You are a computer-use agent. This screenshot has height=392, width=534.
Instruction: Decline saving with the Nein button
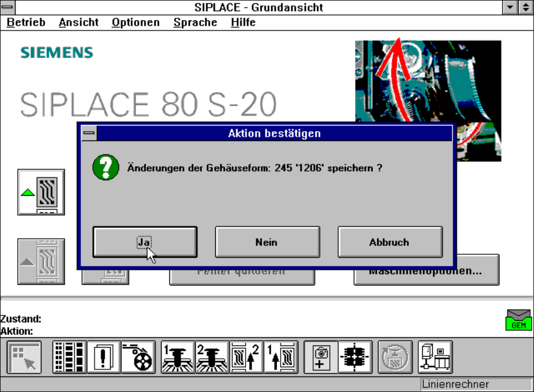coord(268,242)
